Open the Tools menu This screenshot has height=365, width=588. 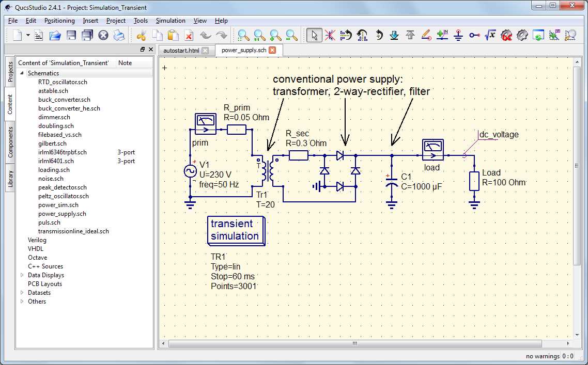point(141,21)
